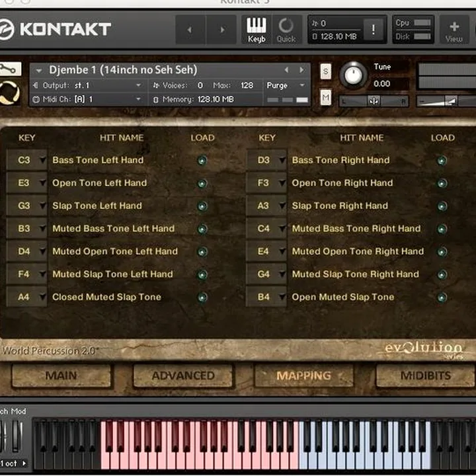476x476 pixels.
Task: Switch to the ADVANCED tab
Action: click(x=183, y=376)
